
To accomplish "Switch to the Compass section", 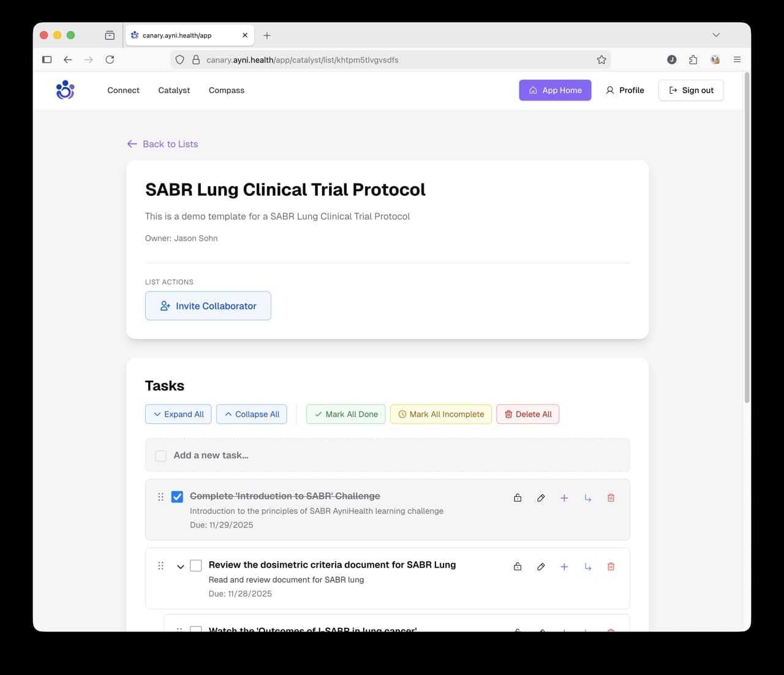I will click(226, 90).
